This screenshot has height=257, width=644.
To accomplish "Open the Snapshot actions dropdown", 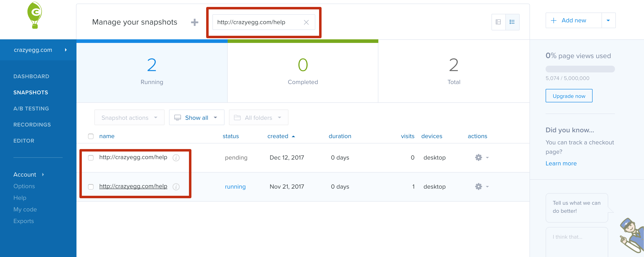I will point(129,118).
